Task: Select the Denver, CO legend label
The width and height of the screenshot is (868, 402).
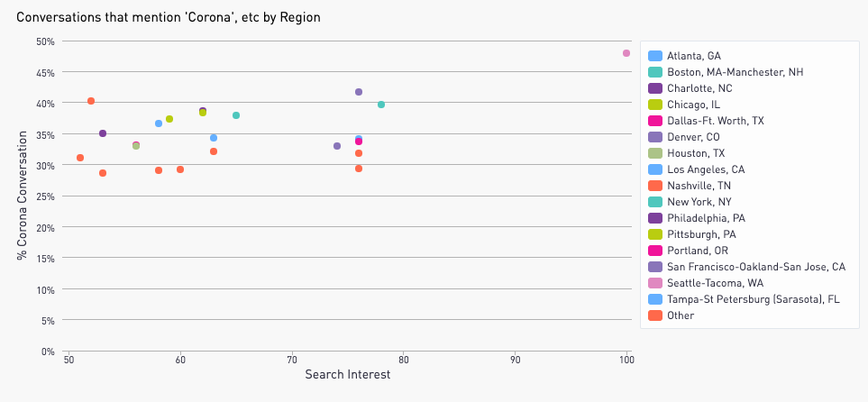Action: pos(693,137)
